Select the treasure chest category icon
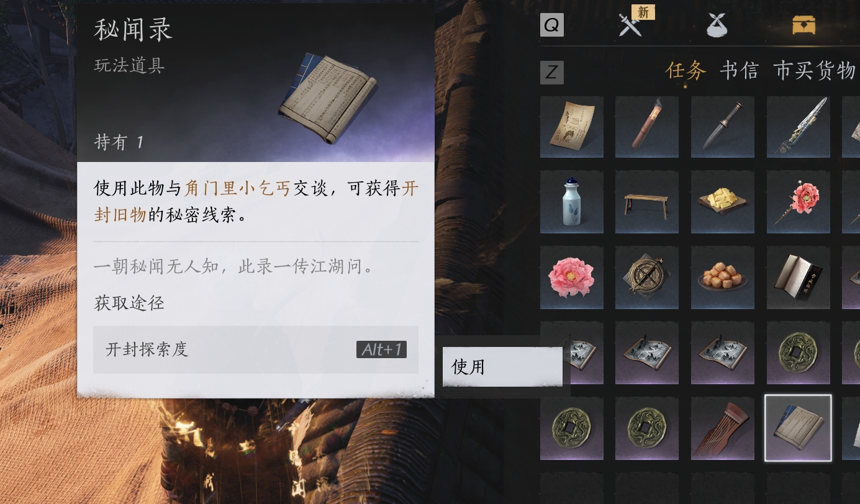Image resolution: width=860 pixels, height=504 pixels. point(803,25)
